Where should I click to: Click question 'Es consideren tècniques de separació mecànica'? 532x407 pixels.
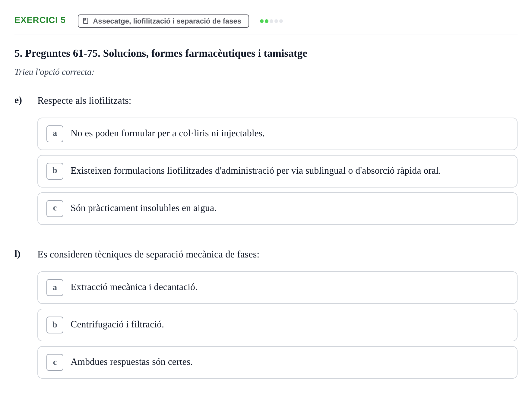pyautogui.click(x=148, y=254)
